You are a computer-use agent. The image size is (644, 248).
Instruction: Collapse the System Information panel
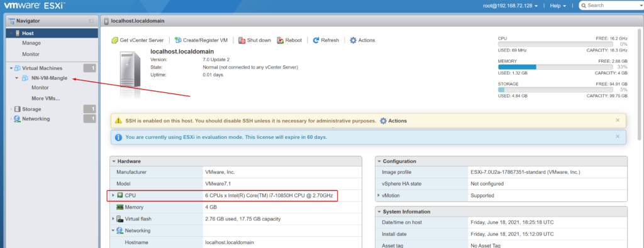point(379,212)
